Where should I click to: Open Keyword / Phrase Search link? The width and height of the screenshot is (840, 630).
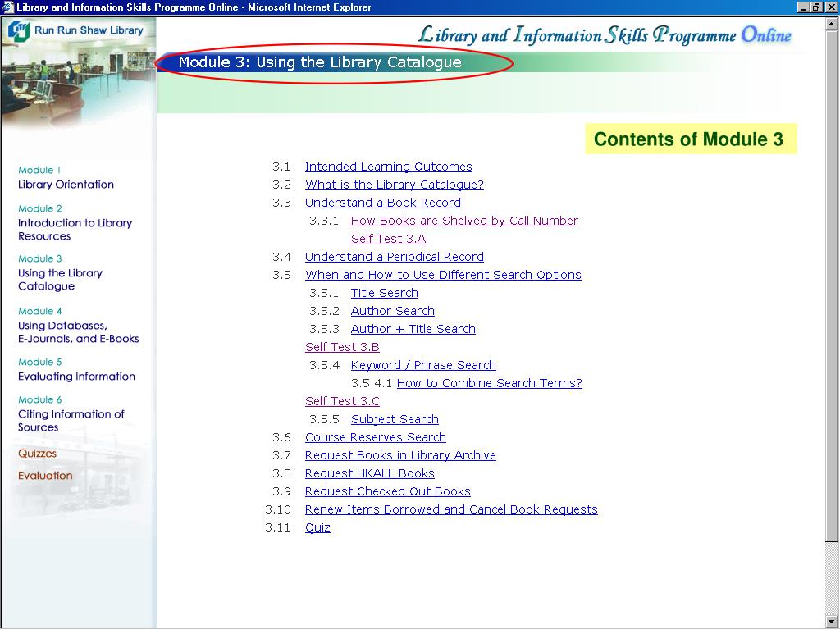[423, 365]
